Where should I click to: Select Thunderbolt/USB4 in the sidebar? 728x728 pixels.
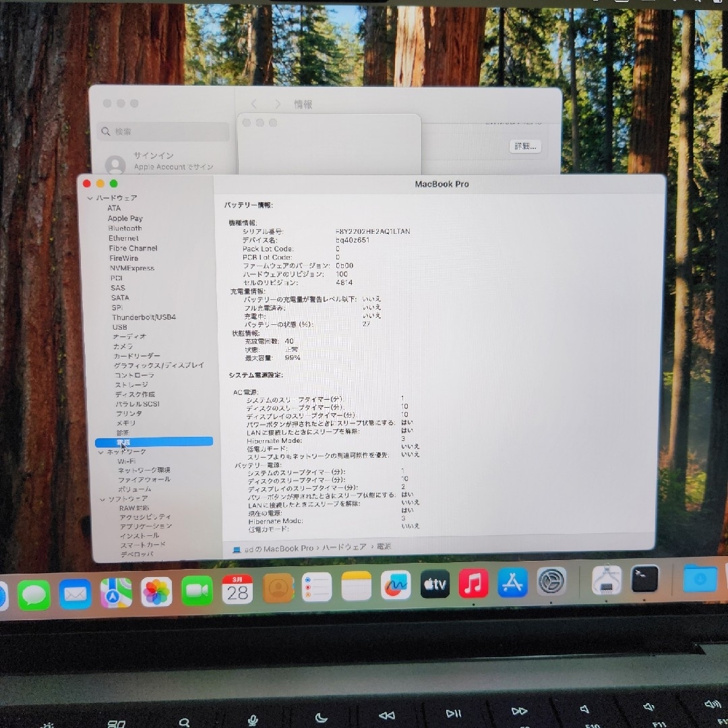click(x=144, y=317)
